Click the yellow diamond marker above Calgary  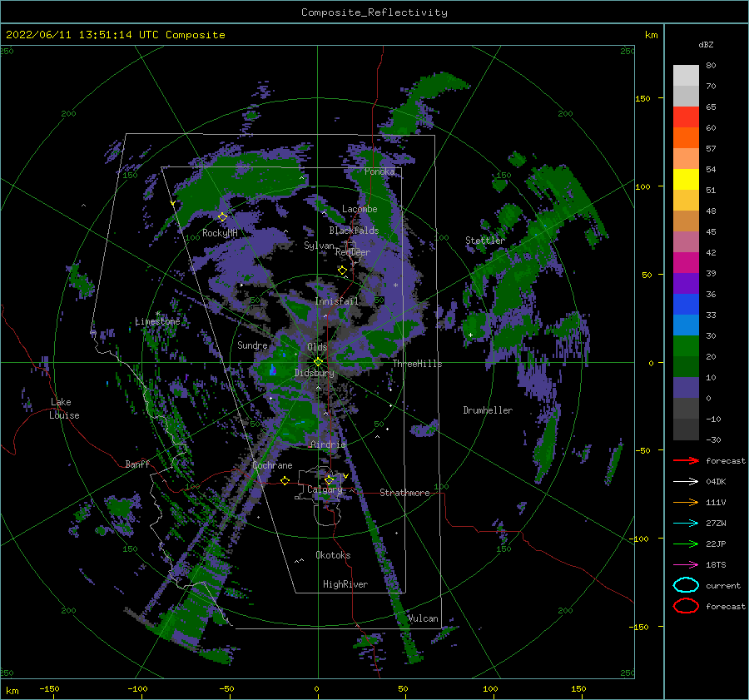[x=329, y=479]
